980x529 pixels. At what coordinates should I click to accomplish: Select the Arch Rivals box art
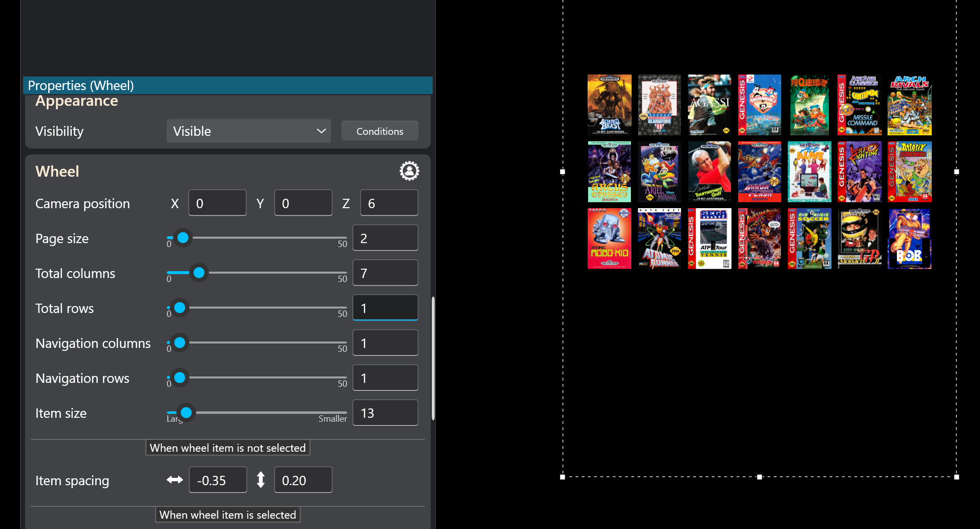click(x=910, y=105)
